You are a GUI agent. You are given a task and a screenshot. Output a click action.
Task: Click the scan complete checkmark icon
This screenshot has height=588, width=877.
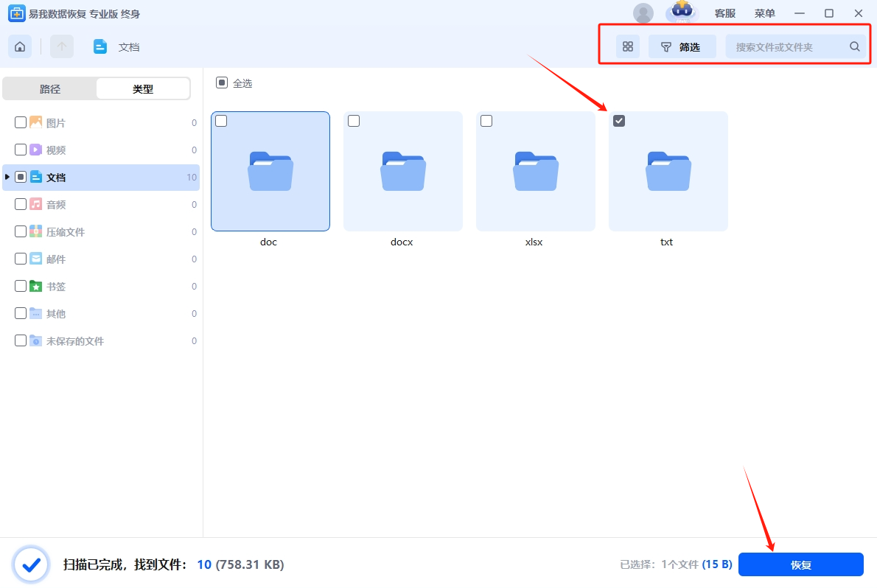coord(31,565)
